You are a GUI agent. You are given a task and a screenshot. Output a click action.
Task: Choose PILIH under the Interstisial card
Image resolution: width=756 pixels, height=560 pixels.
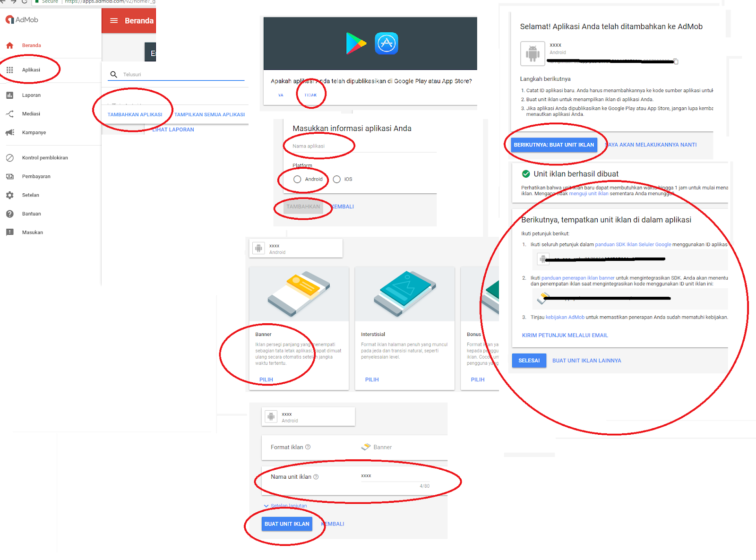pos(372,379)
